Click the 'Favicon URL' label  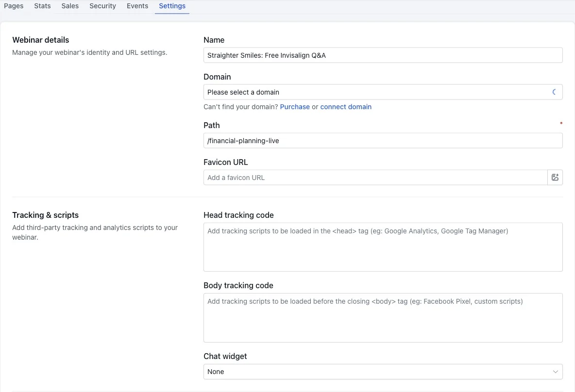[225, 162]
